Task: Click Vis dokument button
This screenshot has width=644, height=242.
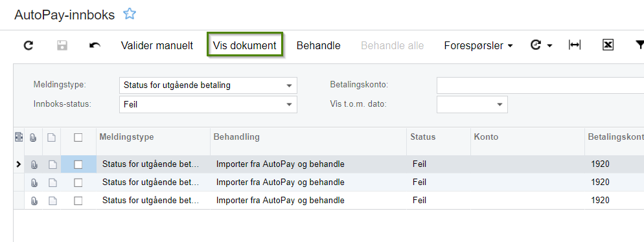Action: [x=245, y=45]
